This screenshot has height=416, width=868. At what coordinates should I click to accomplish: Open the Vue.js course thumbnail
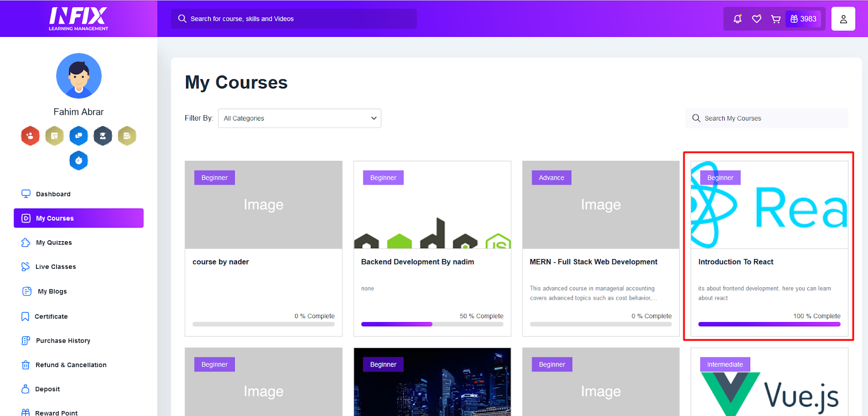[769, 382]
